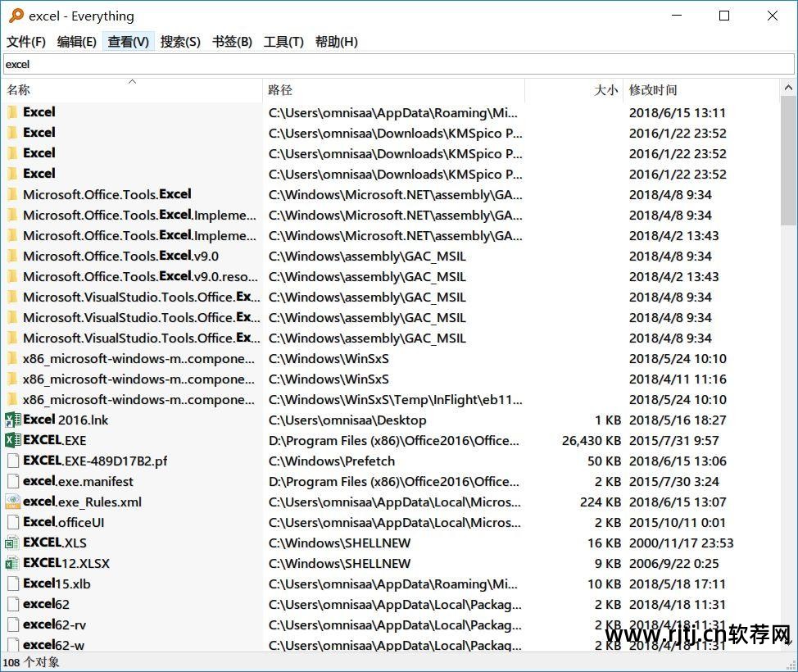The height and width of the screenshot is (672, 798).
Task: Click the scrollbar up arrow
Action: click(788, 88)
